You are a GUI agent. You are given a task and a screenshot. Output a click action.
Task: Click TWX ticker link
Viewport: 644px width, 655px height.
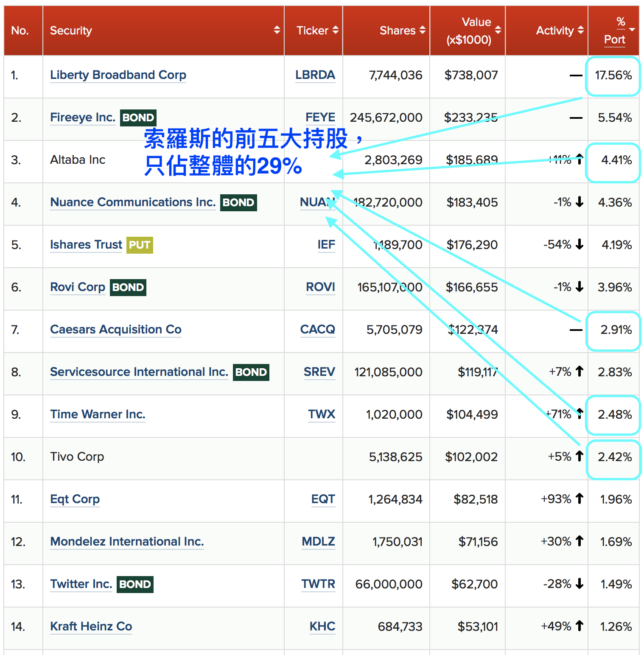[322, 414]
